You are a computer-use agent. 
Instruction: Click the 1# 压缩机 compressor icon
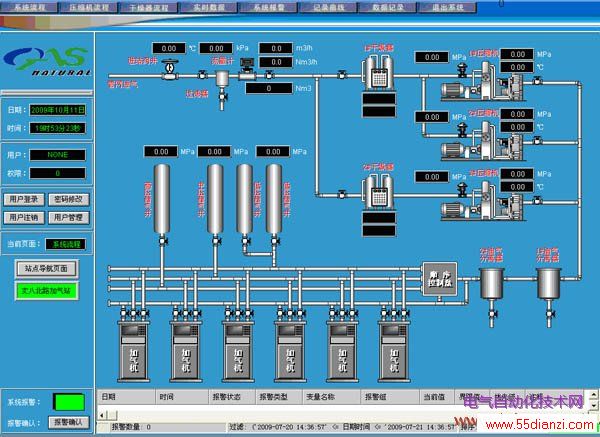[x=483, y=82]
